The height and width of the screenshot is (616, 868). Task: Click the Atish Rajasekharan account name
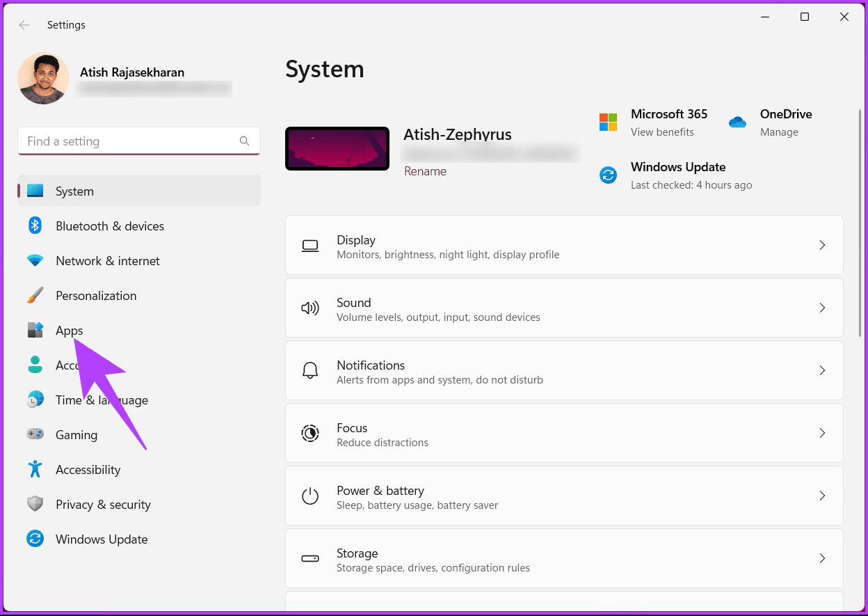click(x=132, y=72)
